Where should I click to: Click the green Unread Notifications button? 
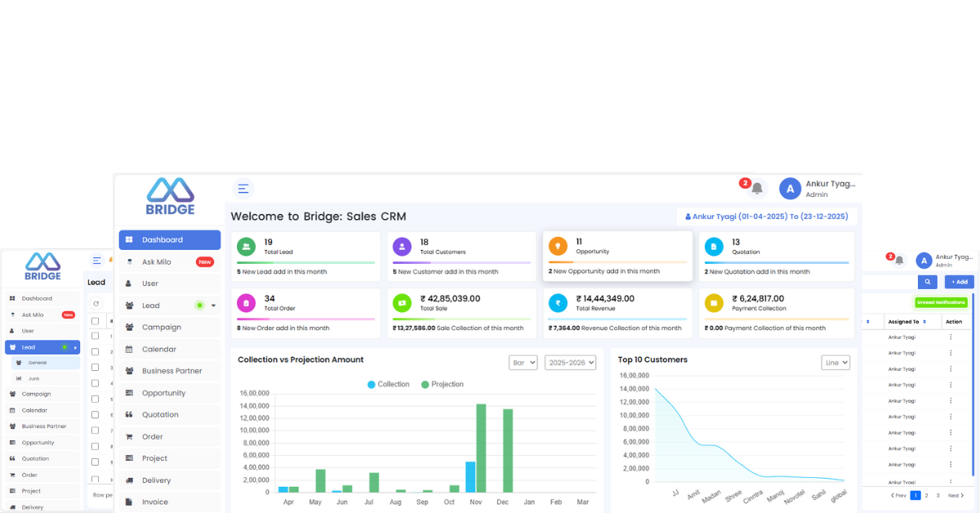pyautogui.click(x=941, y=302)
